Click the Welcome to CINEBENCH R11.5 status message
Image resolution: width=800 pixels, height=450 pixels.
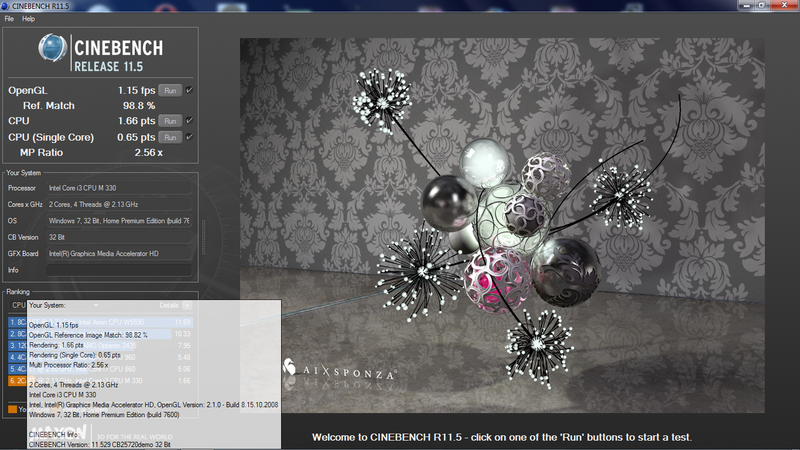pos(502,437)
